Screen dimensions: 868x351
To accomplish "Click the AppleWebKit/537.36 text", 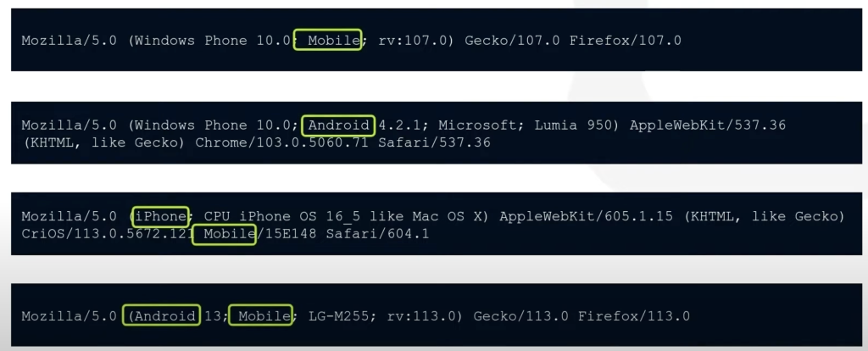I will click(x=708, y=125).
